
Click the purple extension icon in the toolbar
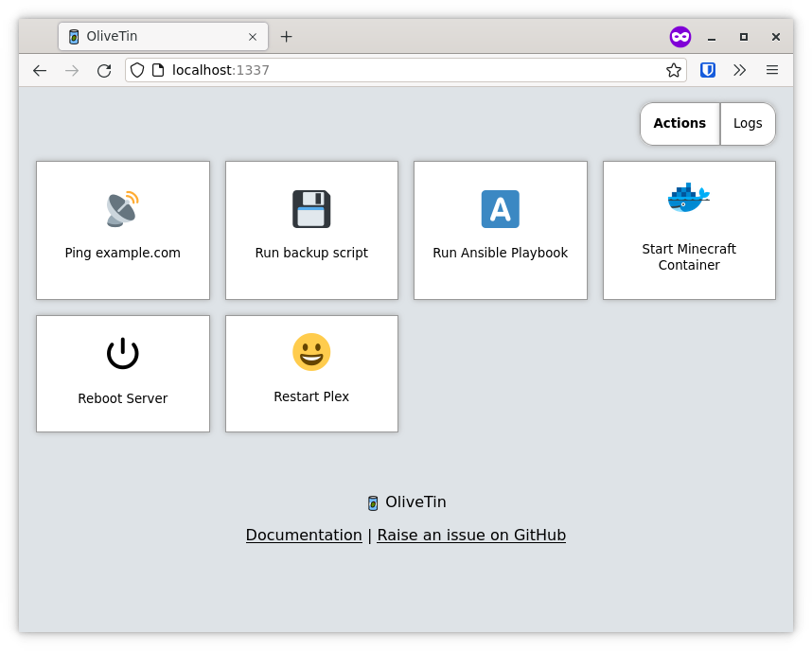680,36
